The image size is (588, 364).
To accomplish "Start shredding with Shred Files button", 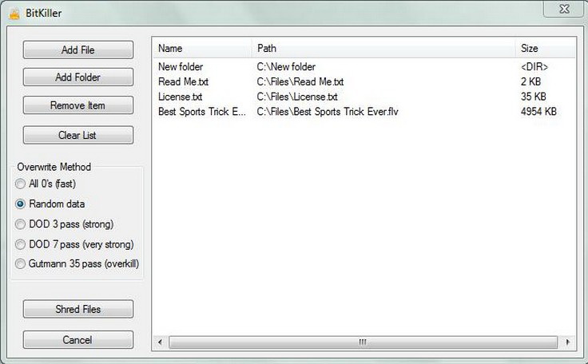I will pyautogui.click(x=78, y=309).
